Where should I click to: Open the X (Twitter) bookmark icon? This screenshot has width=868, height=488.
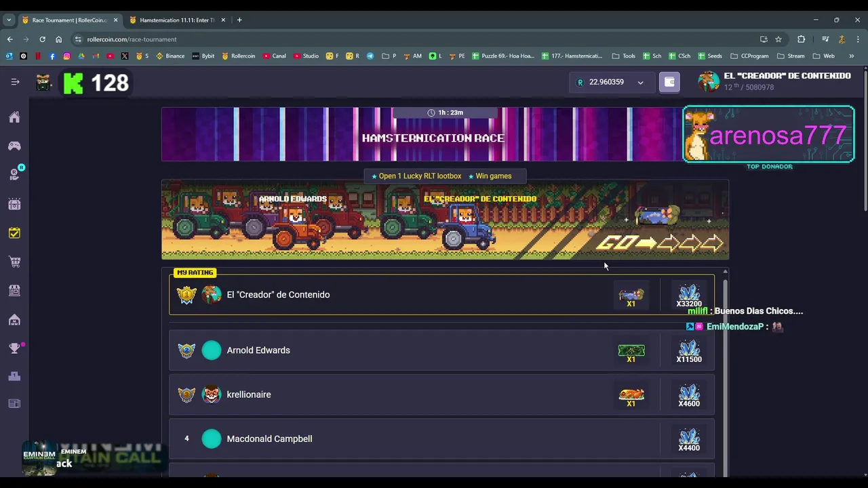[x=125, y=56]
